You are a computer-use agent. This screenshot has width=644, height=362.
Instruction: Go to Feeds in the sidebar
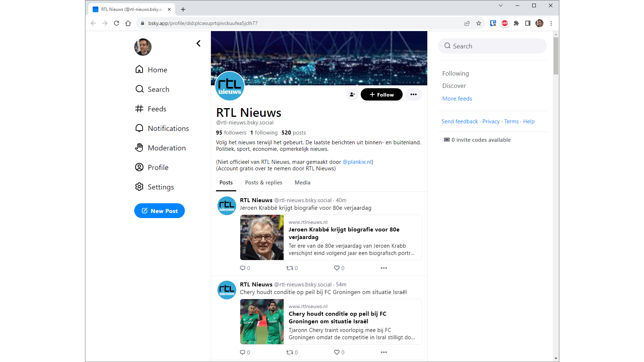[x=151, y=109]
